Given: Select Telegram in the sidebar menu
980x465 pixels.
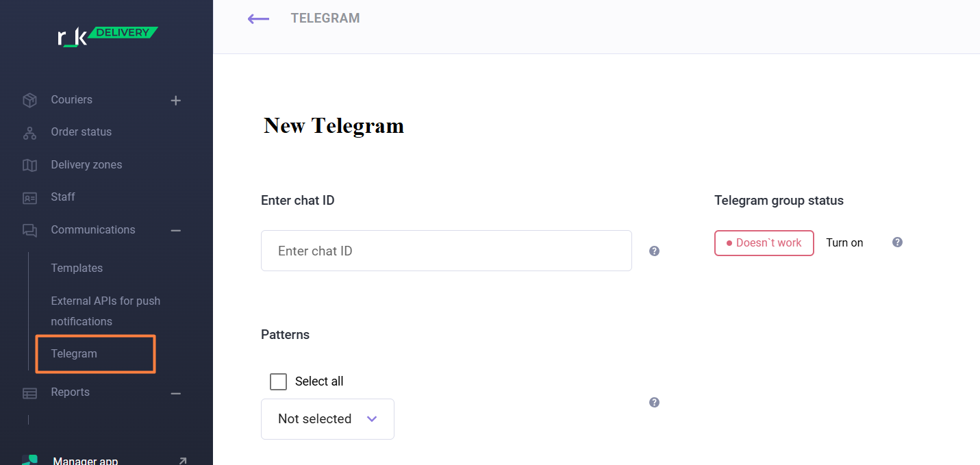Looking at the screenshot, I should coord(74,354).
